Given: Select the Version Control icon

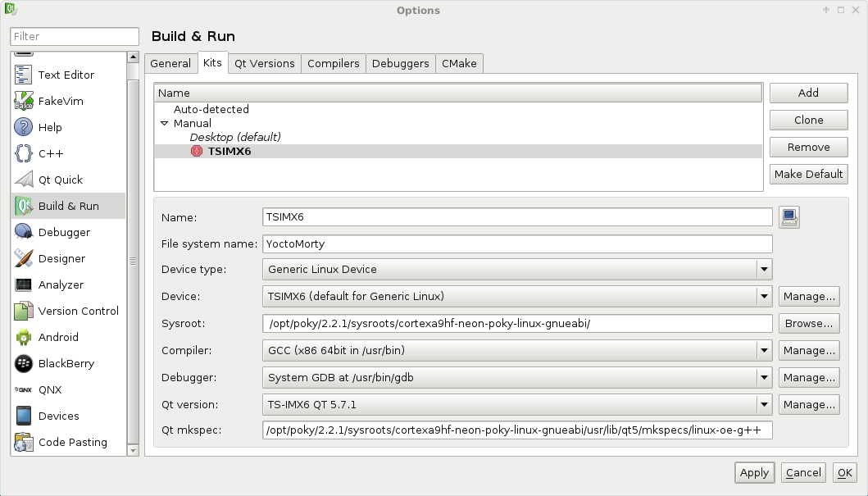Looking at the screenshot, I should point(23,311).
